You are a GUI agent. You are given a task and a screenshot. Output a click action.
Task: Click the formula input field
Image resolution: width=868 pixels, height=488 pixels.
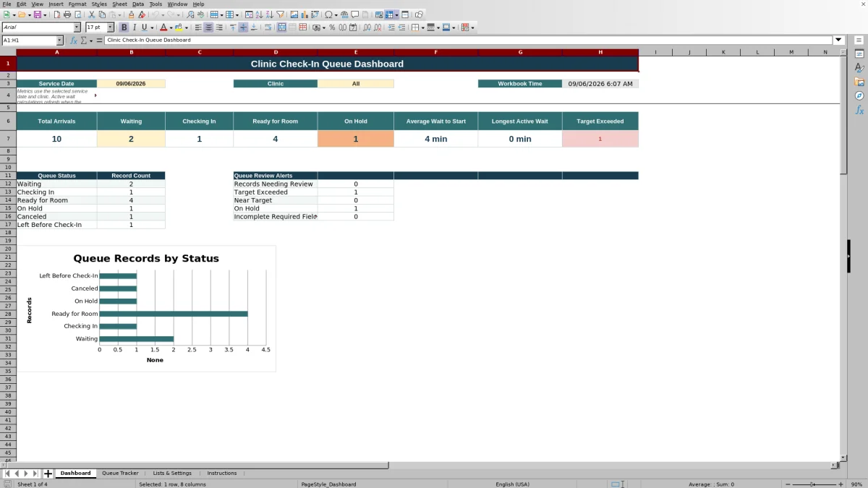point(469,40)
